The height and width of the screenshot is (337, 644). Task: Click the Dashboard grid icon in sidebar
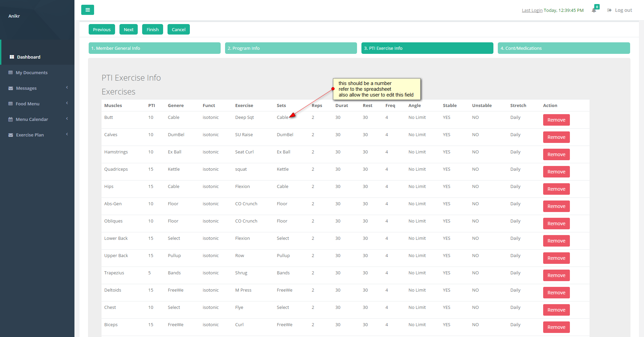(x=12, y=57)
